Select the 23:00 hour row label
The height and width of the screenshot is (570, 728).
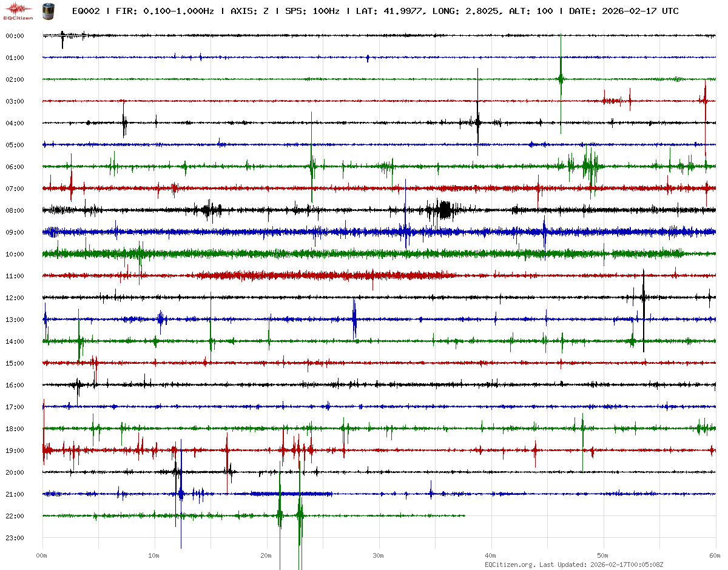point(15,538)
